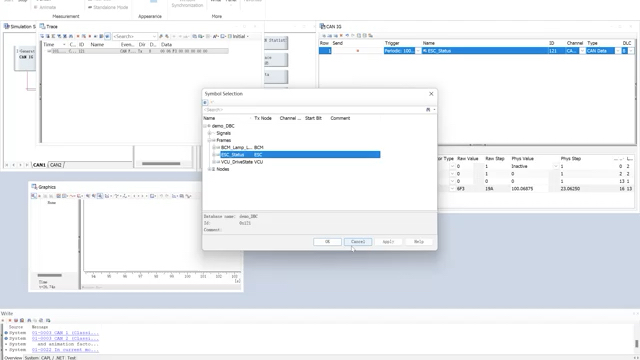Screen dimensions: 640x360
Task: Click the first icon in Graphics toolbar
Action: [x=33, y=196]
